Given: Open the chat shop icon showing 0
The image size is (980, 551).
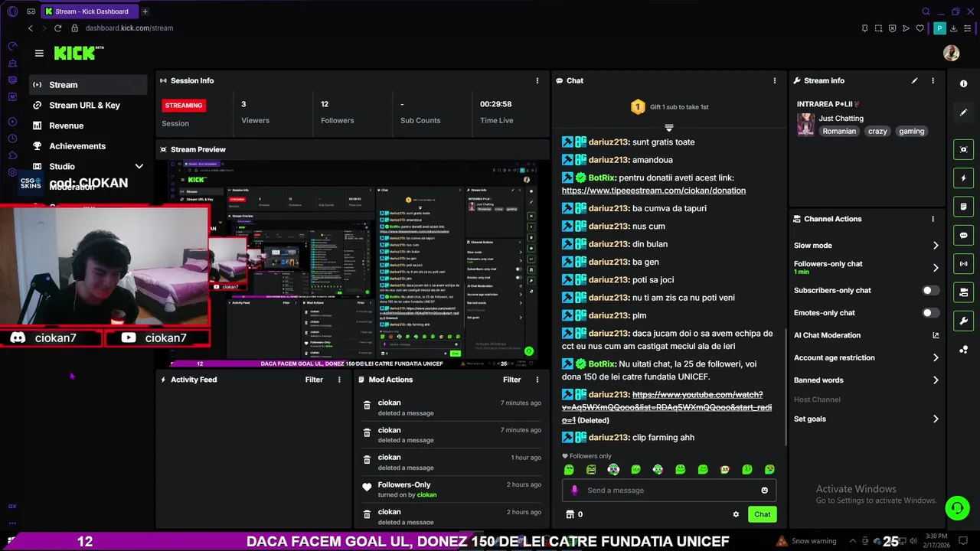Looking at the screenshot, I should pyautogui.click(x=573, y=514).
